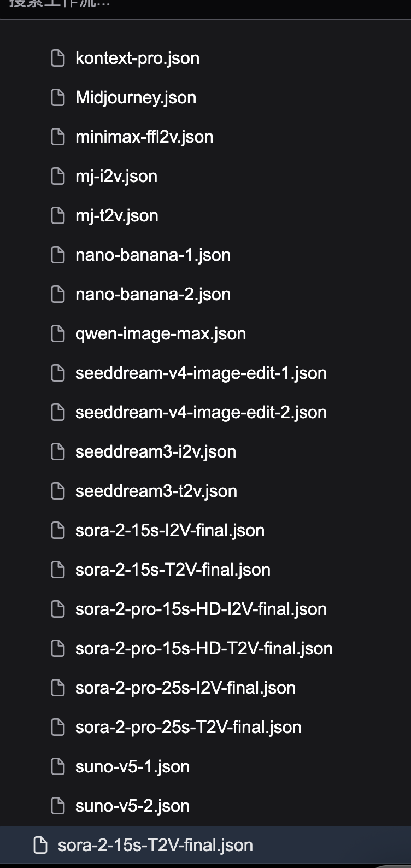This screenshot has height=868, width=411.
Task: Click file icon beside nano-banana-1.json
Action: coord(58,255)
